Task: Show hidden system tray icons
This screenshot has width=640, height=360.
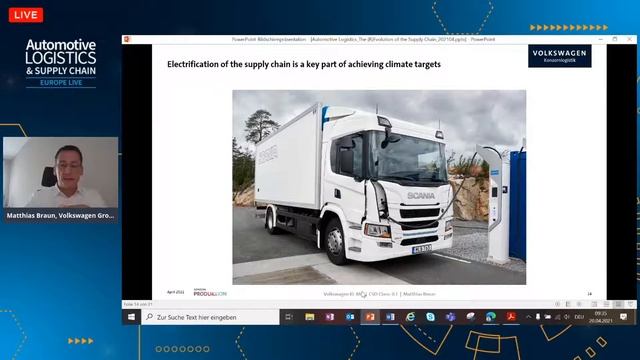Action: [529, 317]
